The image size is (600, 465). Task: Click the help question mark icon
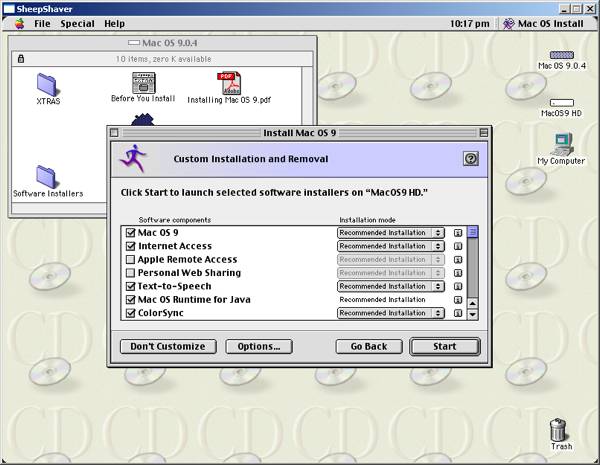click(x=470, y=158)
